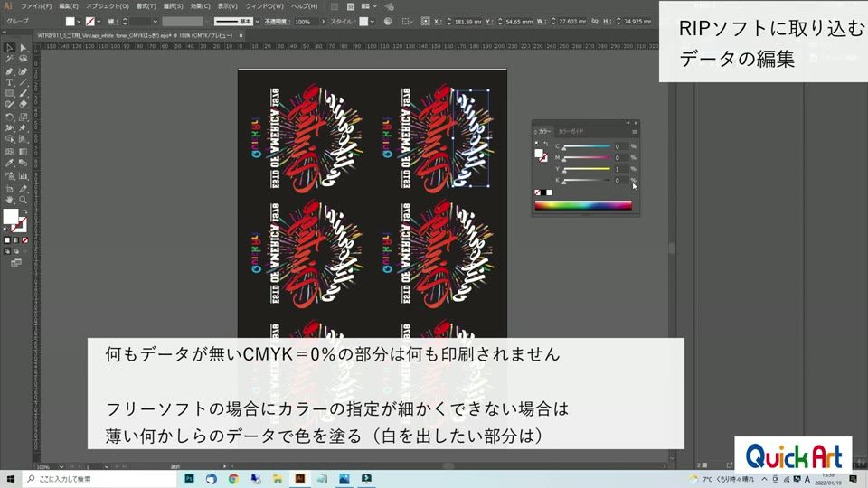This screenshot has height=488, width=868.
Task: Select the Eyedropper tool
Action: (x=9, y=164)
